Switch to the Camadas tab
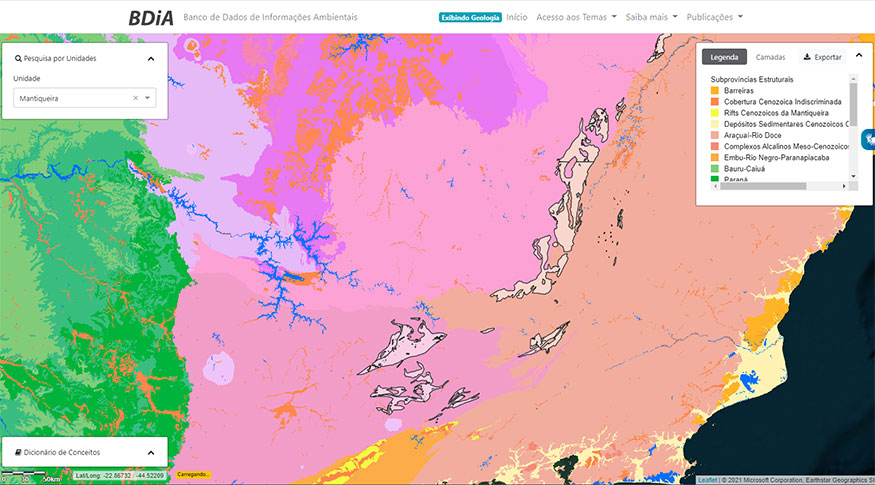 [x=770, y=57]
